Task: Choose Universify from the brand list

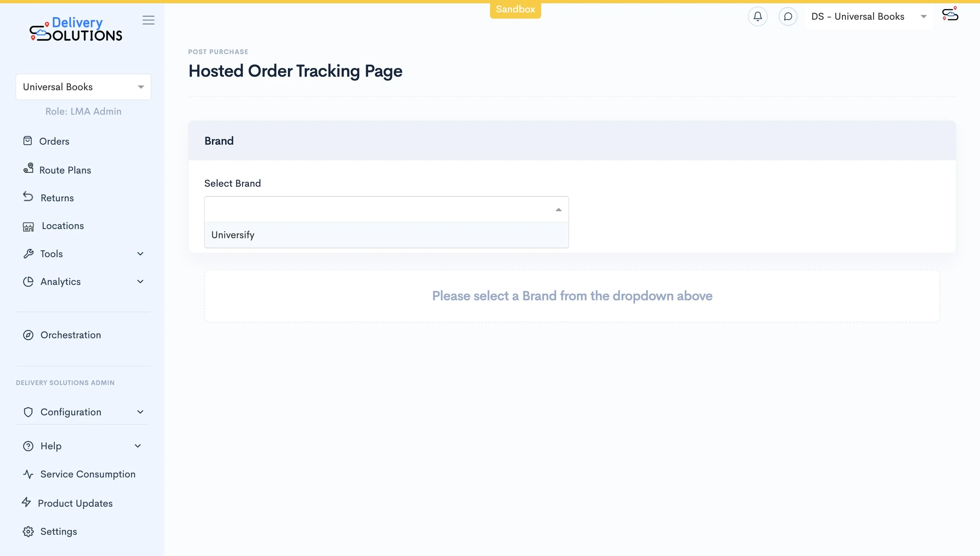Action: pos(387,235)
